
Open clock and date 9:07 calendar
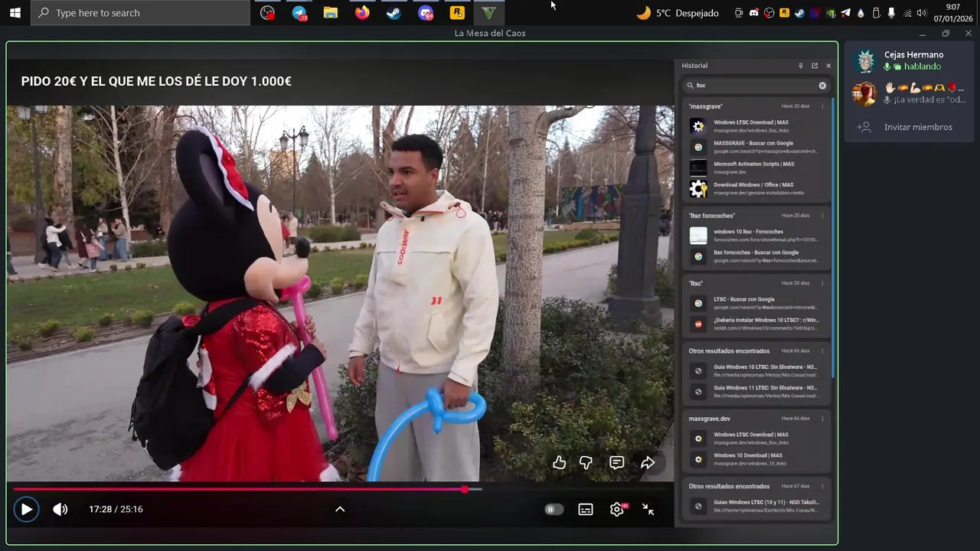(952, 13)
